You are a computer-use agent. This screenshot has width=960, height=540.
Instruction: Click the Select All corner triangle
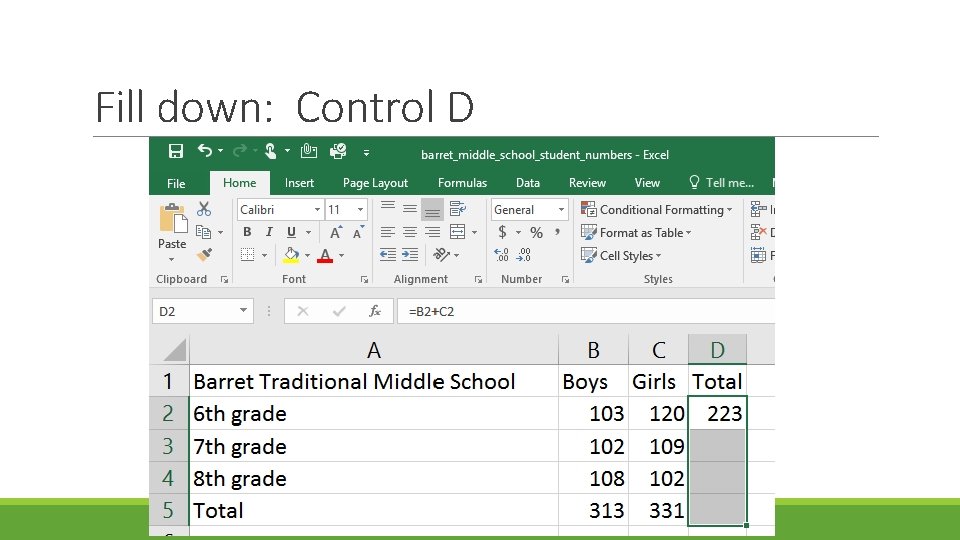click(174, 350)
